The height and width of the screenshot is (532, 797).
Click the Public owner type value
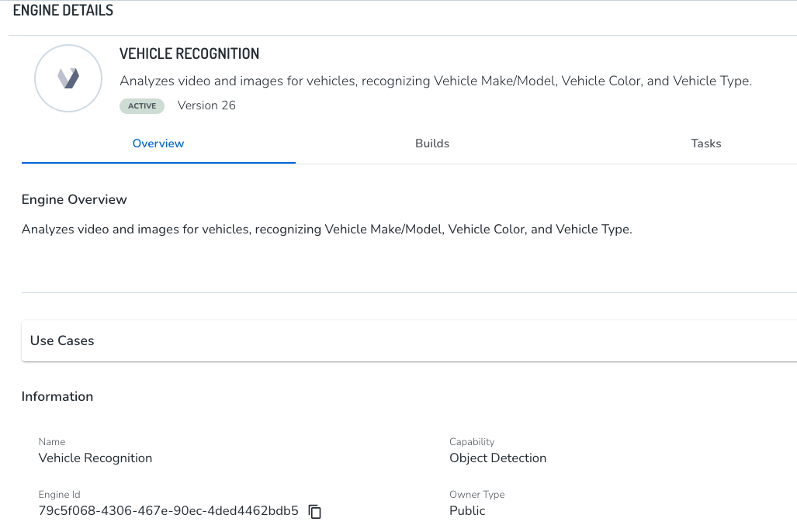tap(467, 511)
